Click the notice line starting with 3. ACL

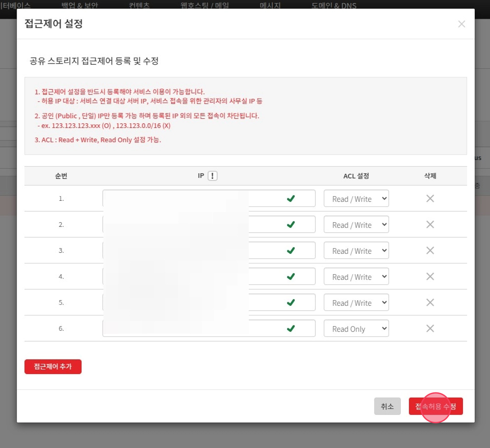click(x=98, y=140)
